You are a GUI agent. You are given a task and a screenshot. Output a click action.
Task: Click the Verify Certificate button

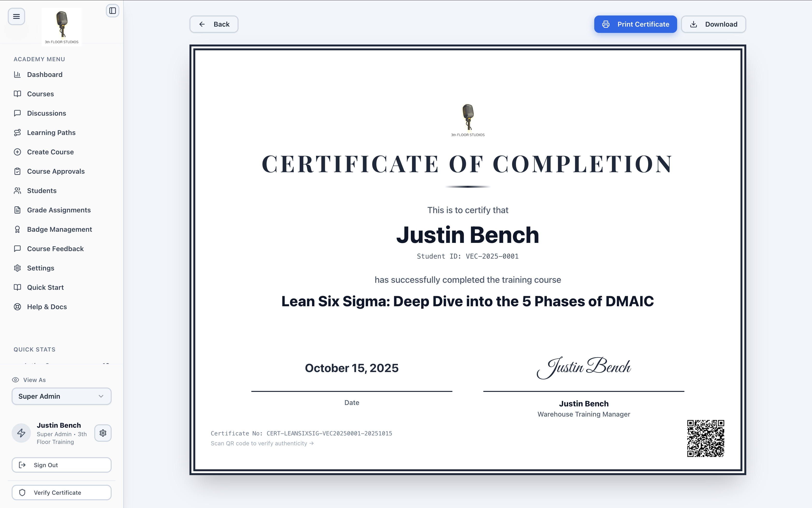pos(61,493)
